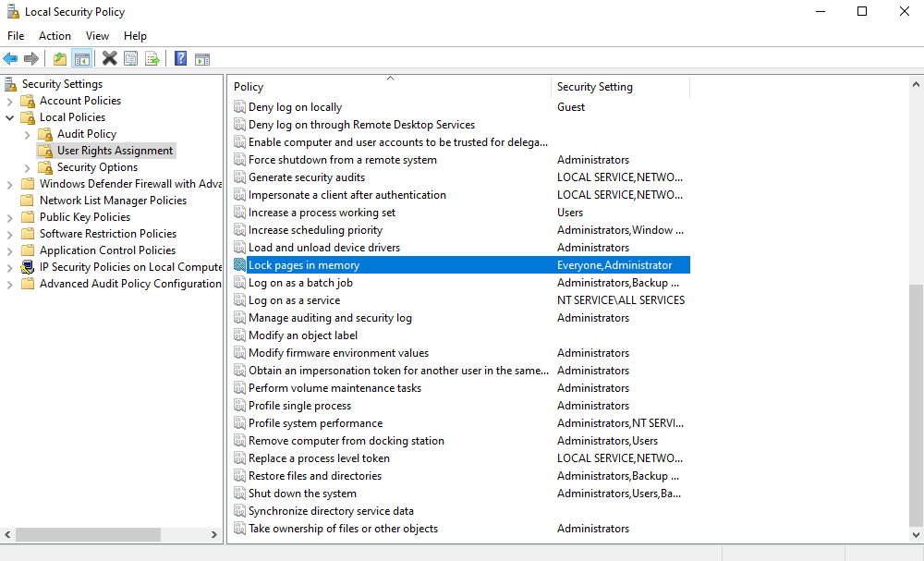Image resolution: width=924 pixels, height=561 pixels.
Task: Click the Local Security Policy title bar icon
Action: [x=12, y=12]
